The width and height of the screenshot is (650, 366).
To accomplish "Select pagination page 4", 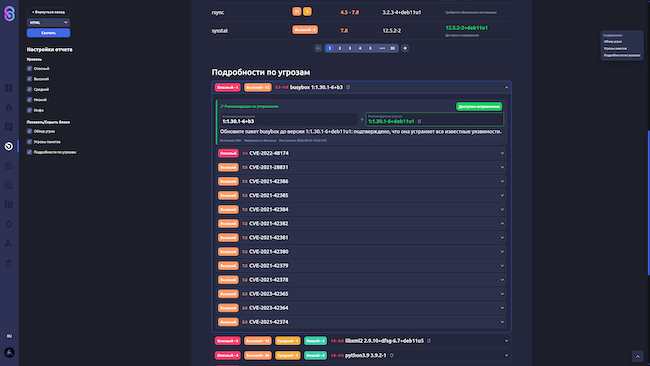I will tap(360, 48).
